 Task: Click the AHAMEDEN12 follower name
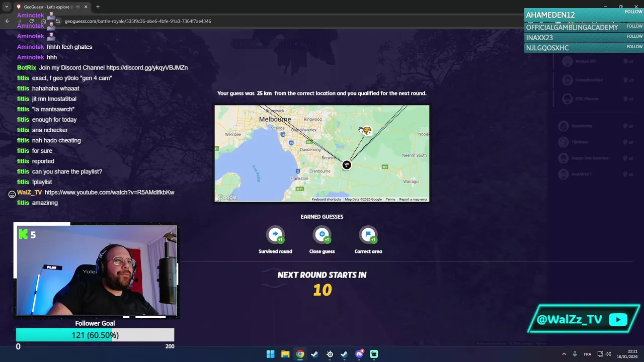550,15
